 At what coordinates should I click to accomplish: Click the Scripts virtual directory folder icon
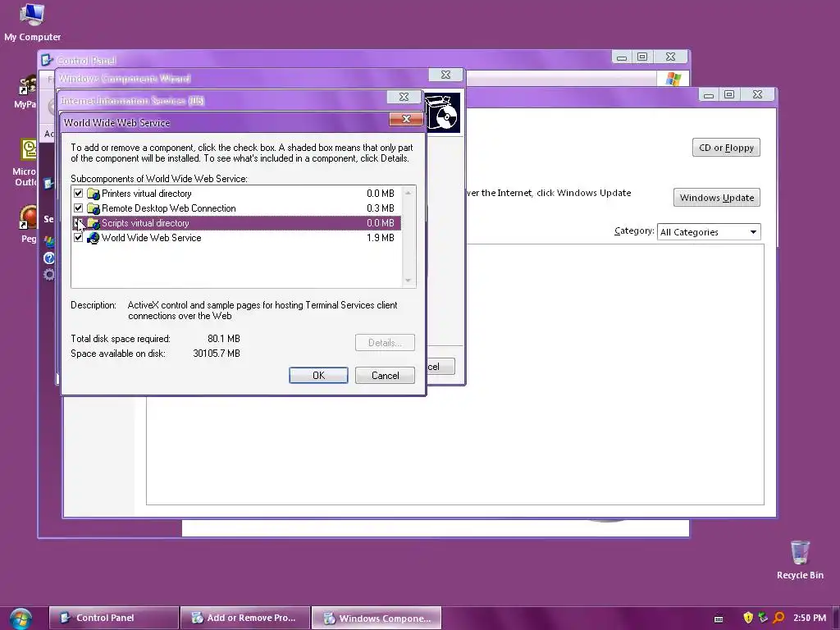coord(94,223)
